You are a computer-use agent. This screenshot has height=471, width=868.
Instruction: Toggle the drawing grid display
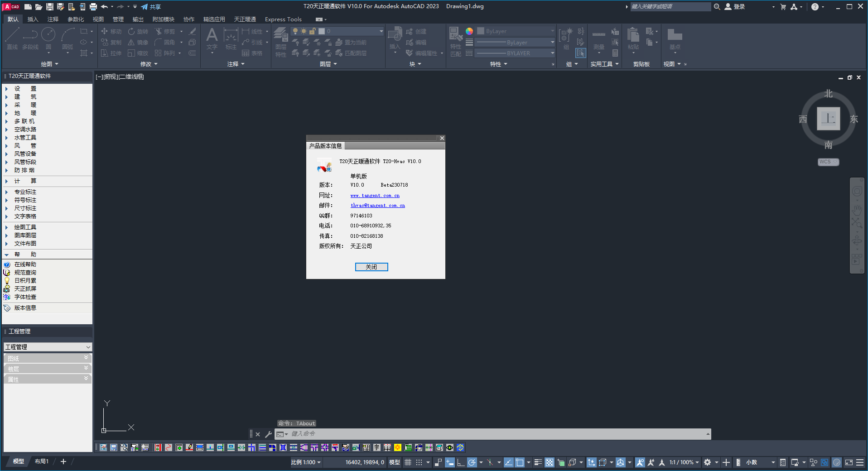point(408,462)
